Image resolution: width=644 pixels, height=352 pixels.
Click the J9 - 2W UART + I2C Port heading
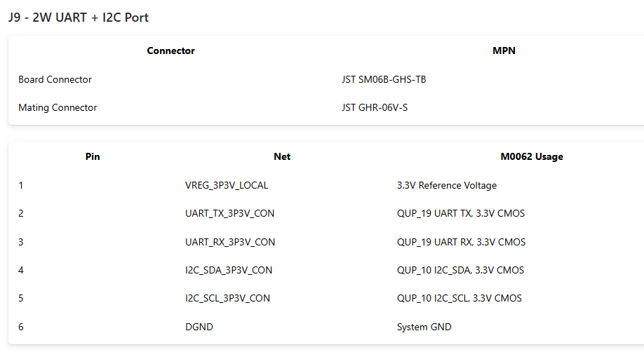(x=79, y=18)
